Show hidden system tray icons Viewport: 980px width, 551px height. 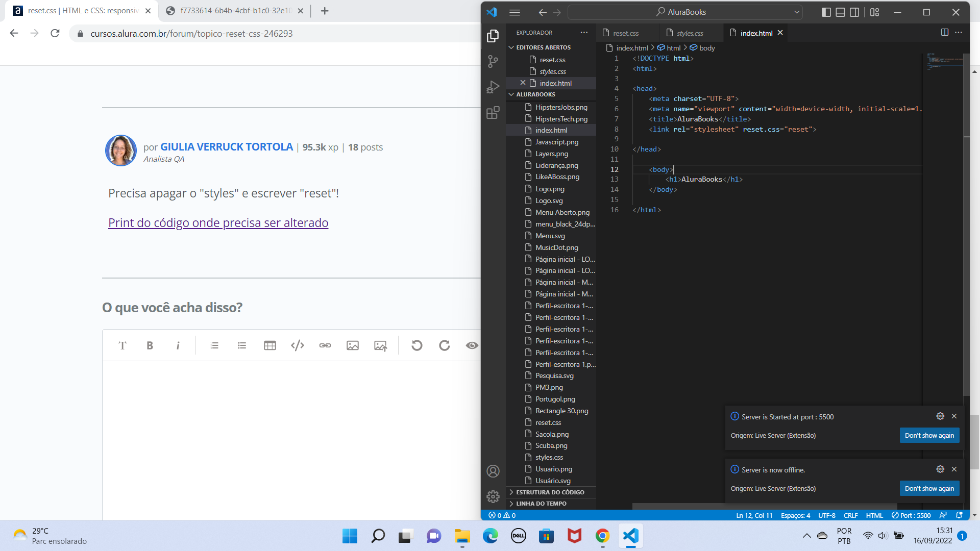click(806, 536)
